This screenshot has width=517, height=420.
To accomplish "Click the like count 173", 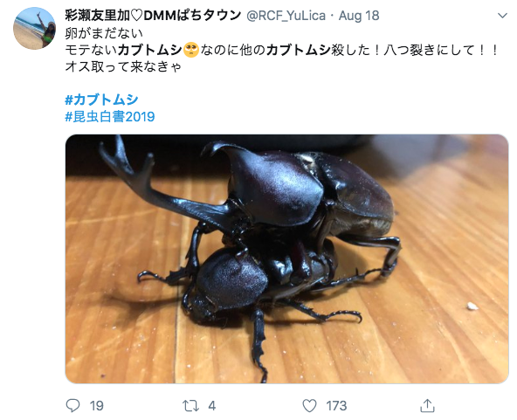I will (x=336, y=406).
